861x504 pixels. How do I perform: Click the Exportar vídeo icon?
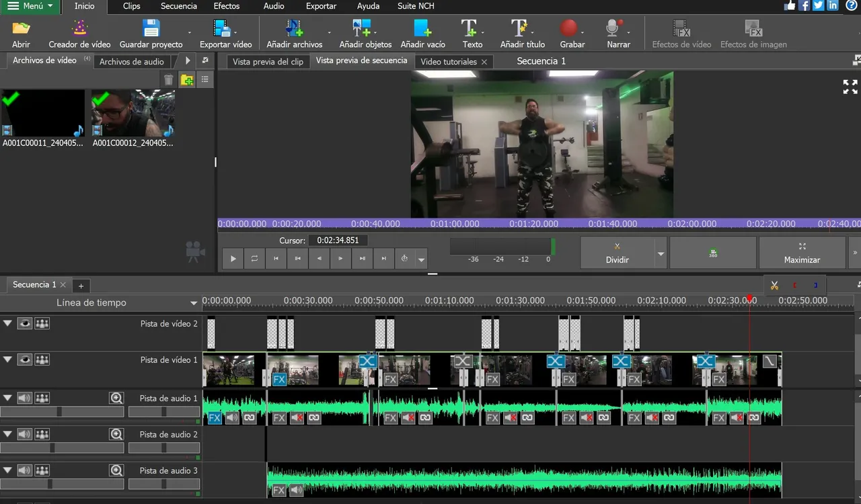[x=222, y=28]
